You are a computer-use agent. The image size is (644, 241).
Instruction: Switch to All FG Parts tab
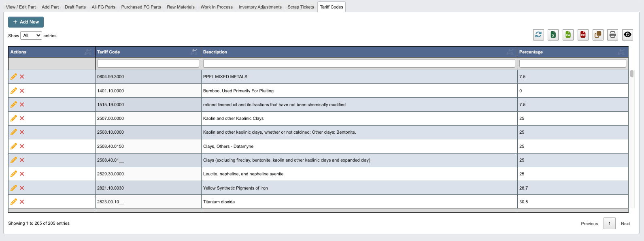104,7
